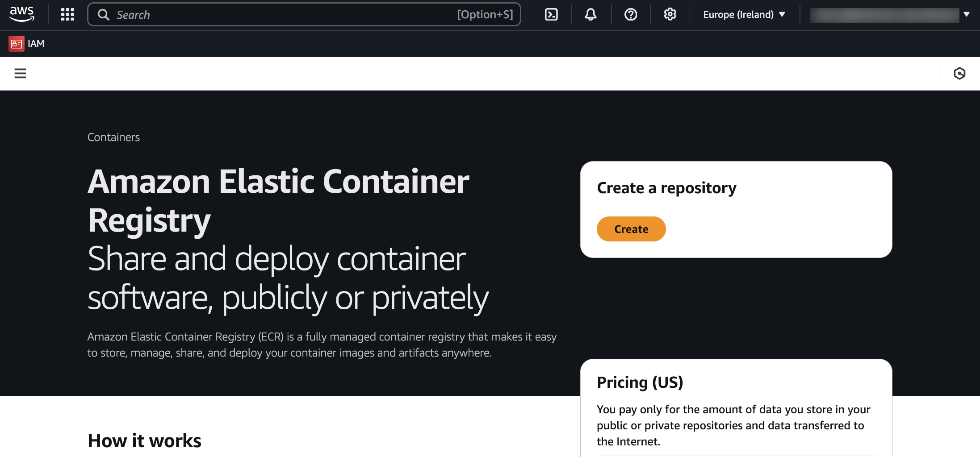Focus the AWS console search field
The image size is (980, 457).
coord(304,15)
